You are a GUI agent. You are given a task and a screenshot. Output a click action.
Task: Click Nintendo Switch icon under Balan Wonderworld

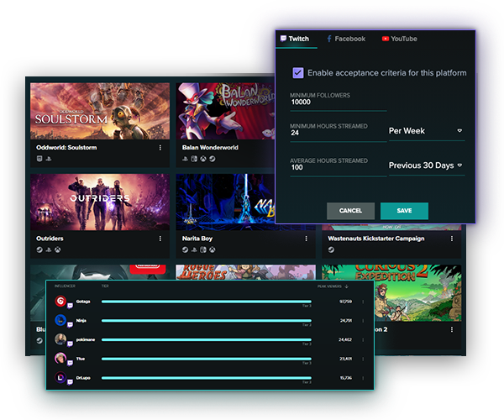[x=194, y=159]
